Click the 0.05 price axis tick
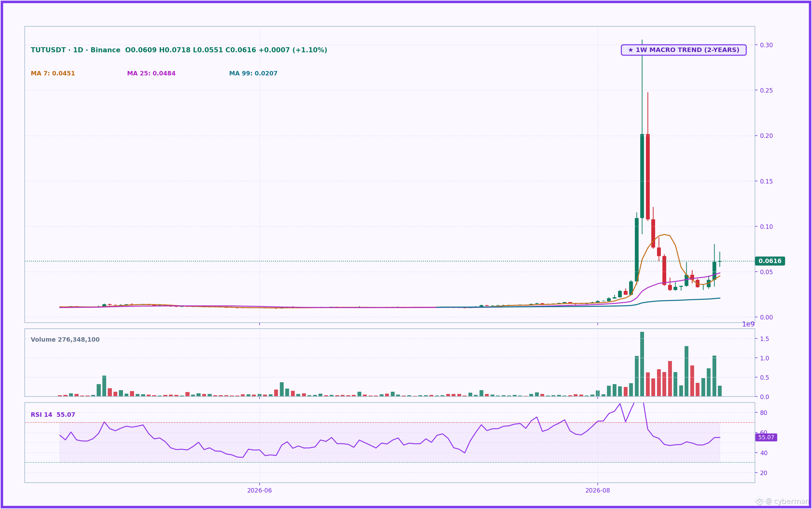This screenshot has width=812, height=509. [766, 272]
